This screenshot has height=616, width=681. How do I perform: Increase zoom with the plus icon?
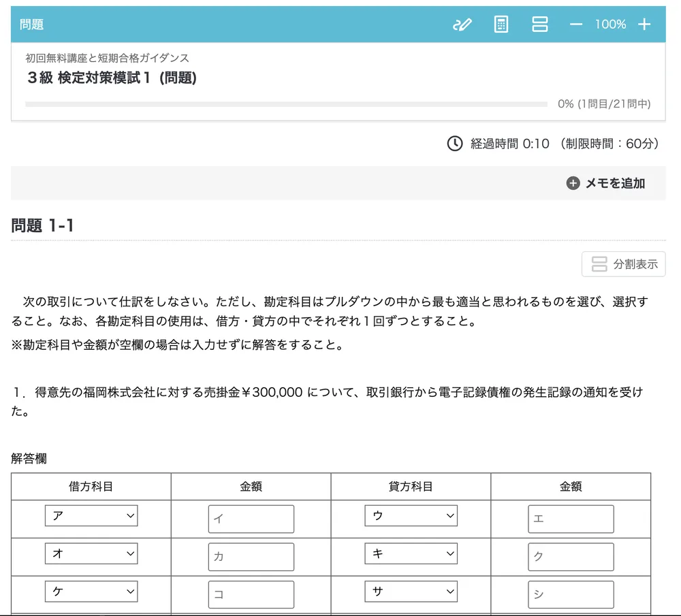(x=644, y=25)
